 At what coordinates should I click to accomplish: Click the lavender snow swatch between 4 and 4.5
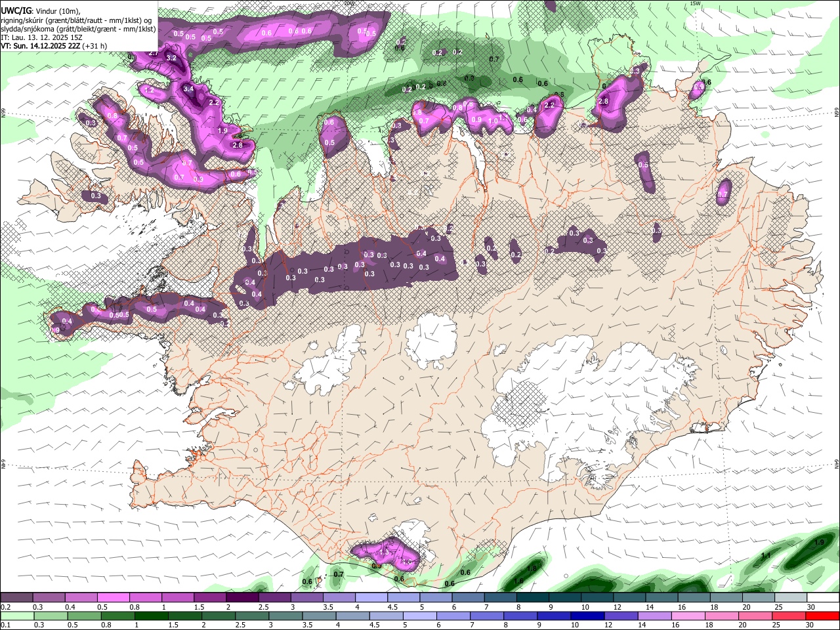click(371, 598)
